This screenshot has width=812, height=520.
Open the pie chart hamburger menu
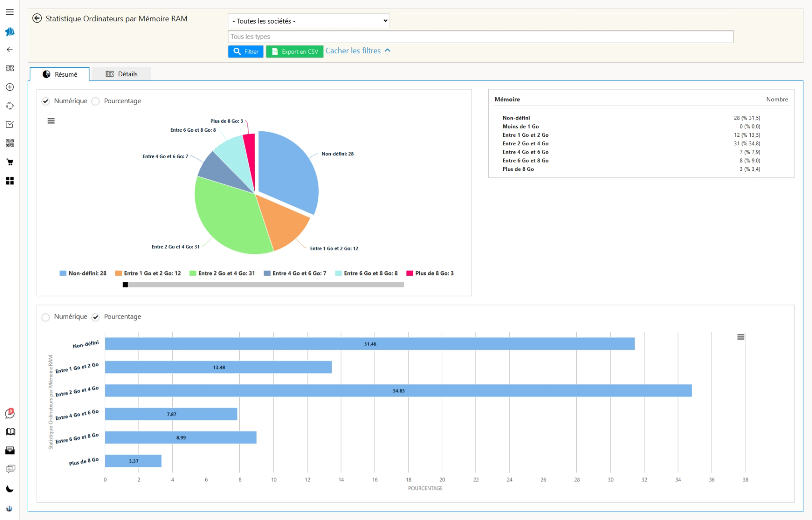pos(51,121)
